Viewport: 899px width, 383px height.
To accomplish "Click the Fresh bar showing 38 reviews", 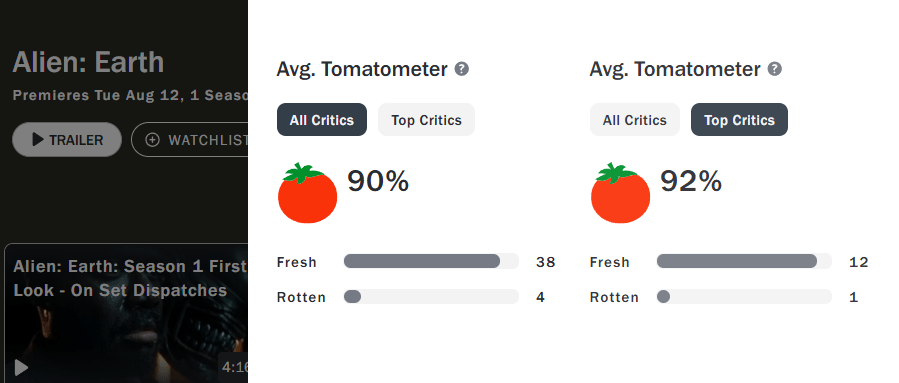I will (431, 261).
